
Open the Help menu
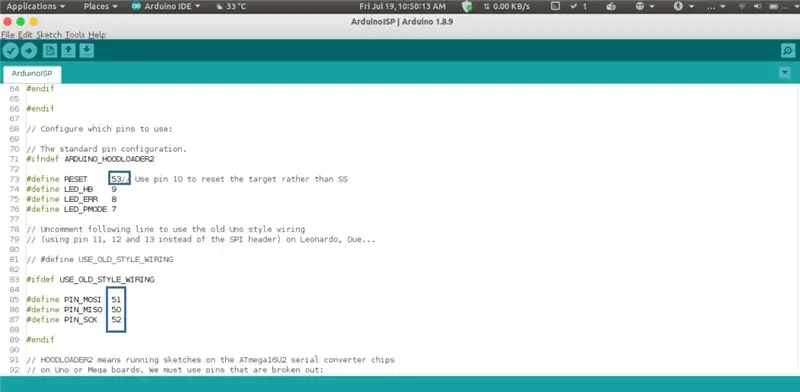tap(97, 35)
